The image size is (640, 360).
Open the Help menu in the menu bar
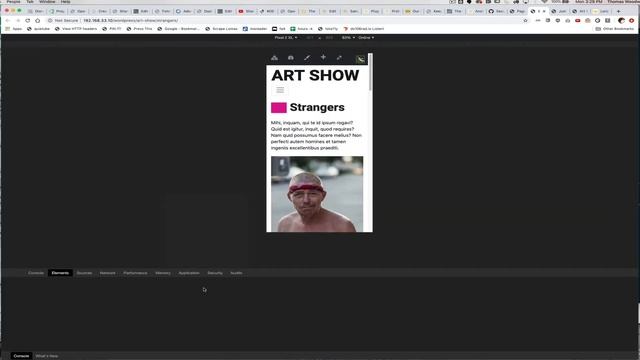tap(65, 2)
